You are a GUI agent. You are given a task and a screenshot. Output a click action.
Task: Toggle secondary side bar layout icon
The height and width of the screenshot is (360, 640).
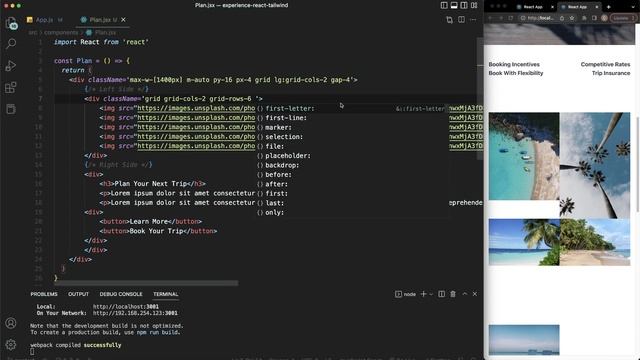coord(464,5)
